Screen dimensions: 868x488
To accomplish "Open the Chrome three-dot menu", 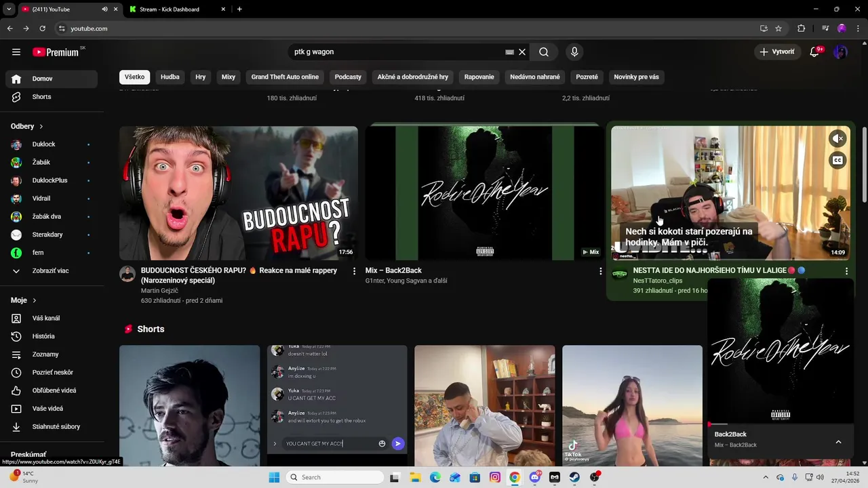I will click(x=856, y=28).
